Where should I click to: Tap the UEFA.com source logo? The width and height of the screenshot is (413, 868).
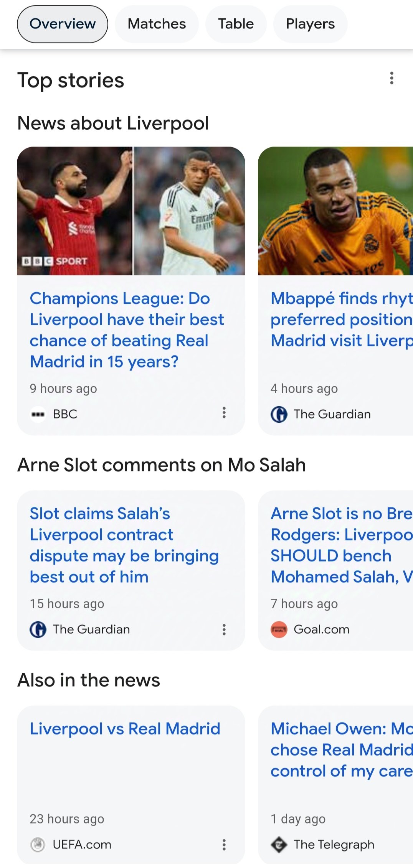pos(38,845)
